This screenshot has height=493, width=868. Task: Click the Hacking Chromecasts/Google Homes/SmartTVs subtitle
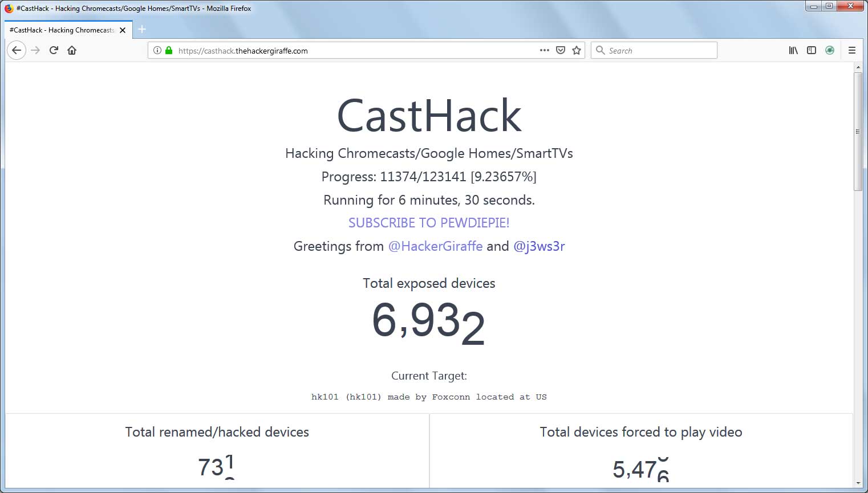click(x=429, y=153)
